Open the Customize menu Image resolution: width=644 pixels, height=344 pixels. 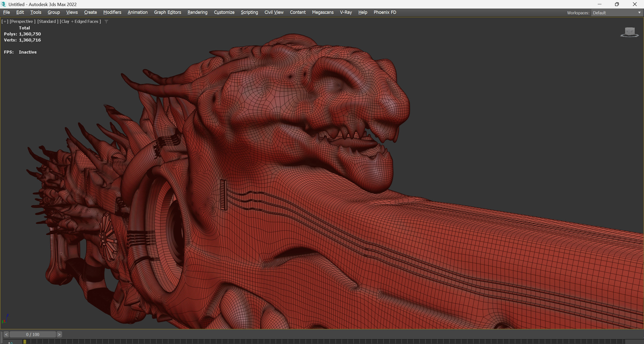click(x=224, y=12)
